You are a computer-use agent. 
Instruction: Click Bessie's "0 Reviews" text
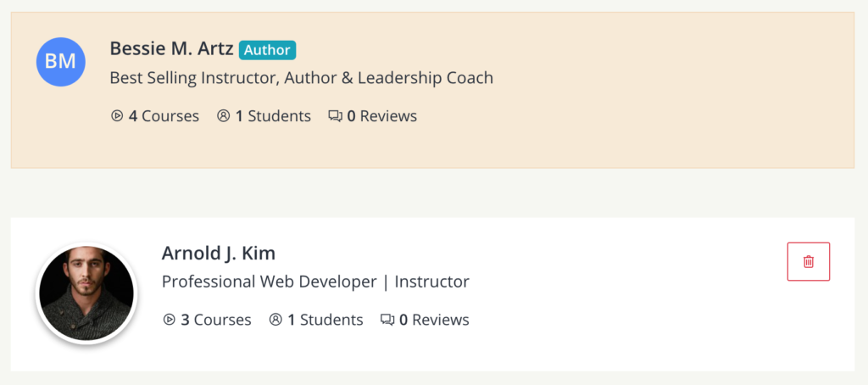[x=381, y=116]
